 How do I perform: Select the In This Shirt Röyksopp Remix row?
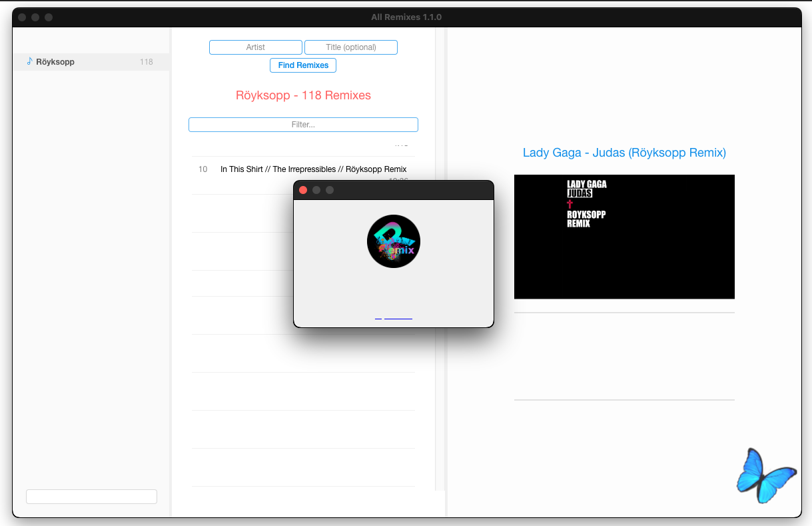pyautogui.click(x=303, y=175)
